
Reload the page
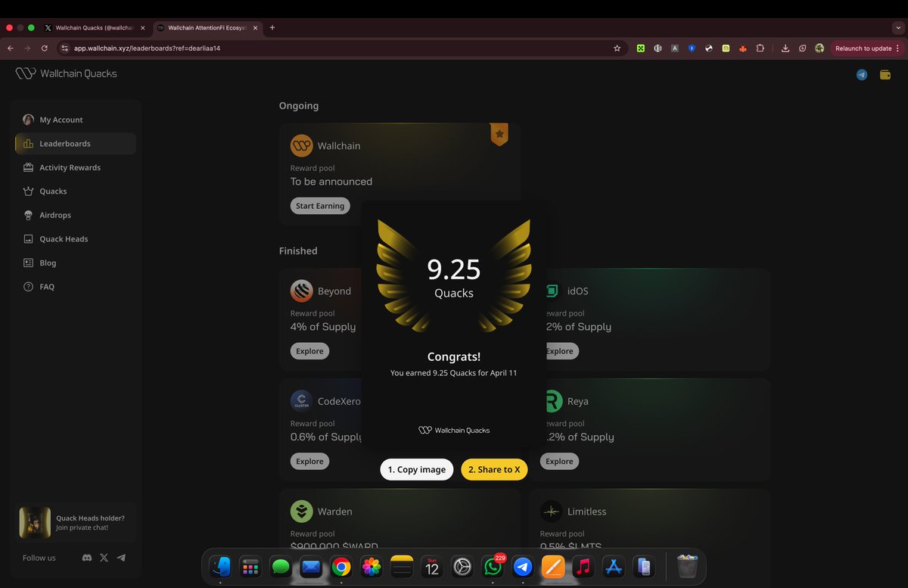coord(45,48)
